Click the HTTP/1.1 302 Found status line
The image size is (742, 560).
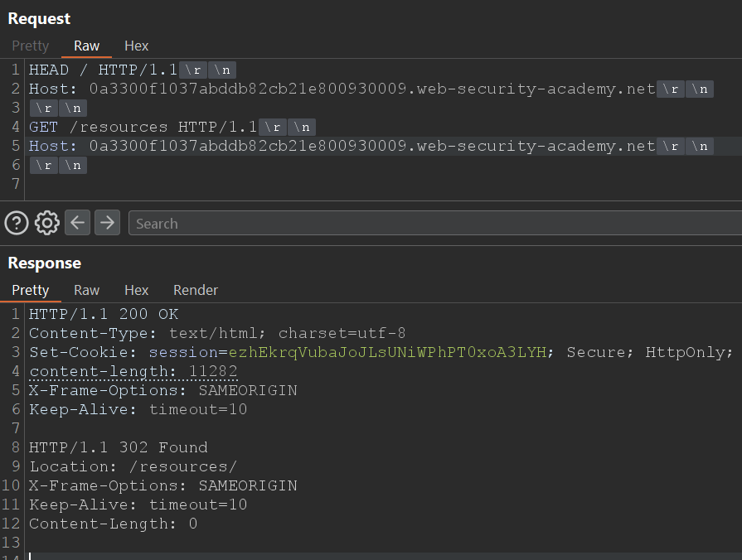(118, 447)
